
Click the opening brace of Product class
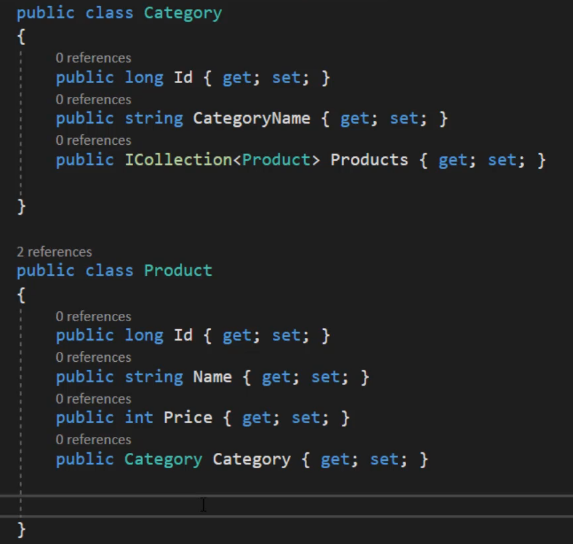click(22, 294)
